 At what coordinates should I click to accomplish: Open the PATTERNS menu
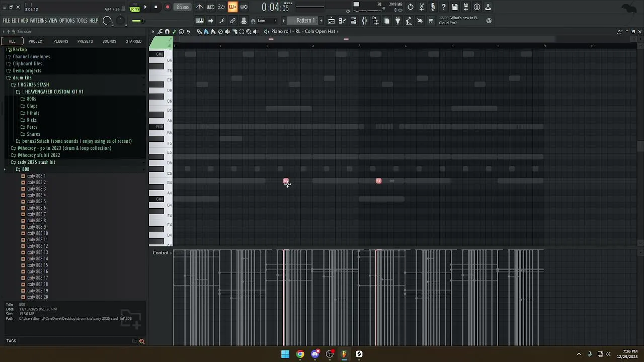click(38, 21)
